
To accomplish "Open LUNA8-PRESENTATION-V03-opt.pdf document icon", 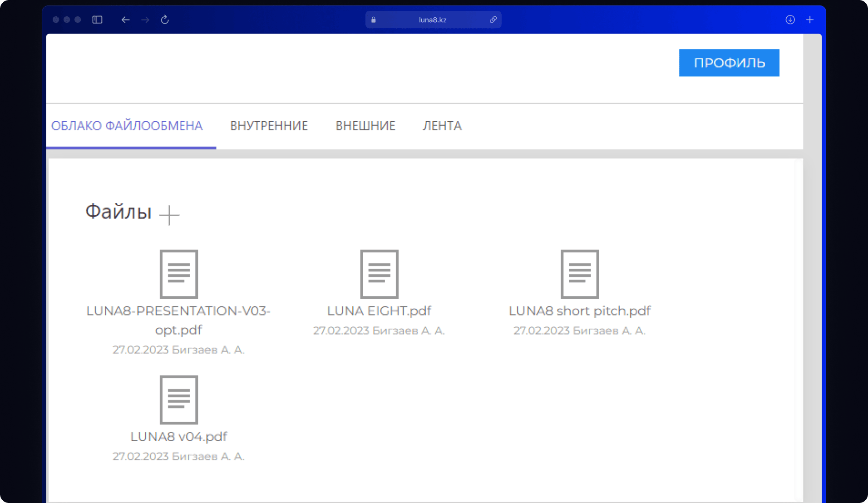I will [x=178, y=274].
